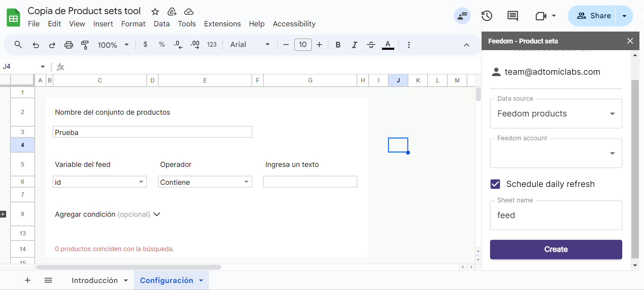Open the Data source Feedom products dropdown
This screenshot has height=290, width=644.
[x=556, y=114]
